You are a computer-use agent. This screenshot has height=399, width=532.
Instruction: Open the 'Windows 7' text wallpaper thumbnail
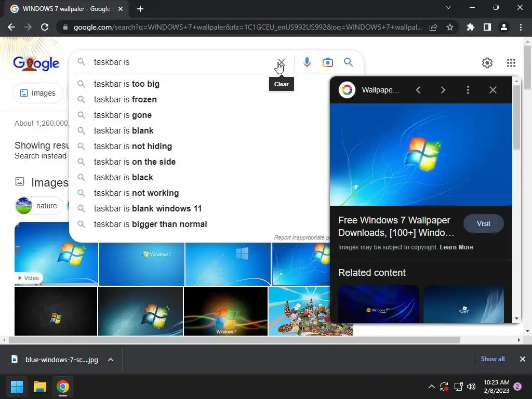click(x=142, y=264)
